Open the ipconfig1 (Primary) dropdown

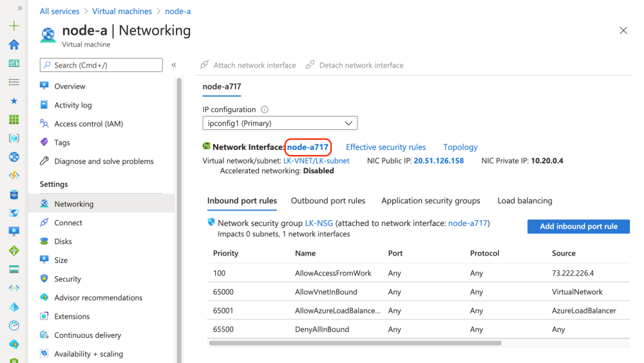tap(279, 123)
